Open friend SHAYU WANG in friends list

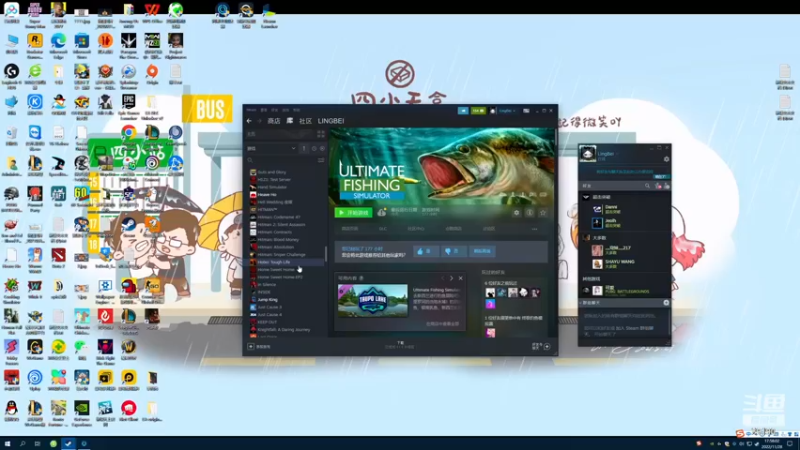(620, 263)
